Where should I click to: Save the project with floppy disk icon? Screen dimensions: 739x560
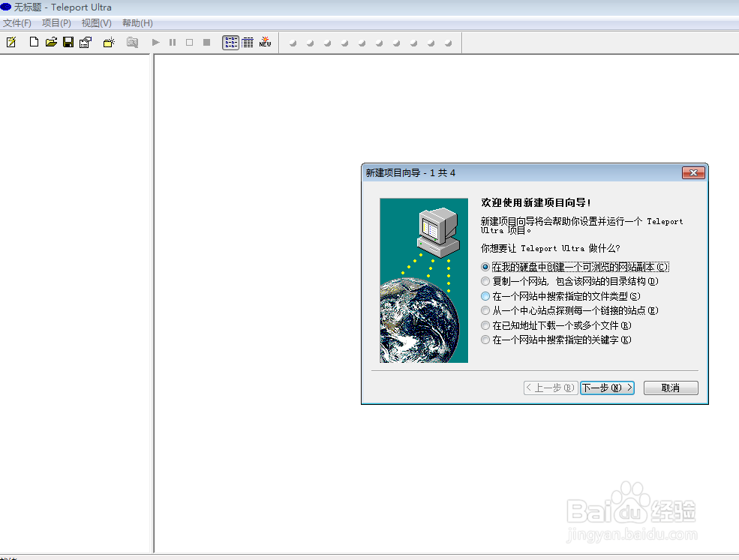pyautogui.click(x=68, y=43)
